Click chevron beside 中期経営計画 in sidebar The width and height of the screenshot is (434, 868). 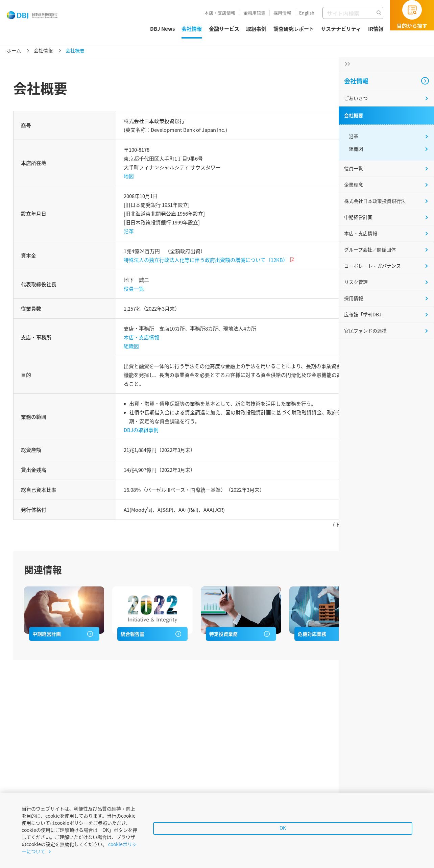tap(426, 217)
